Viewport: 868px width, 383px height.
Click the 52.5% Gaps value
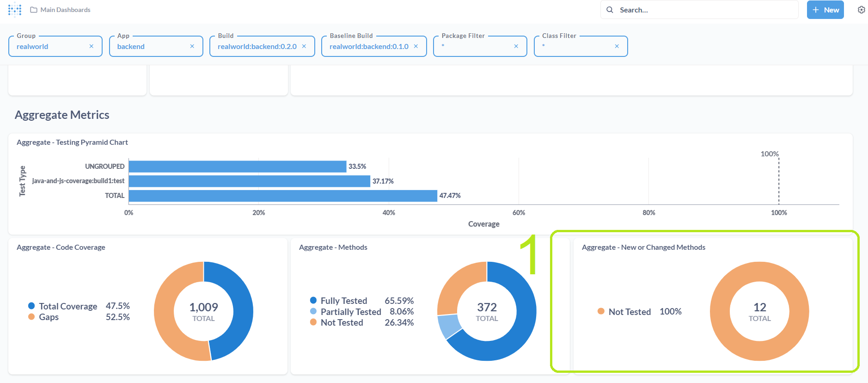pyautogui.click(x=118, y=317)
